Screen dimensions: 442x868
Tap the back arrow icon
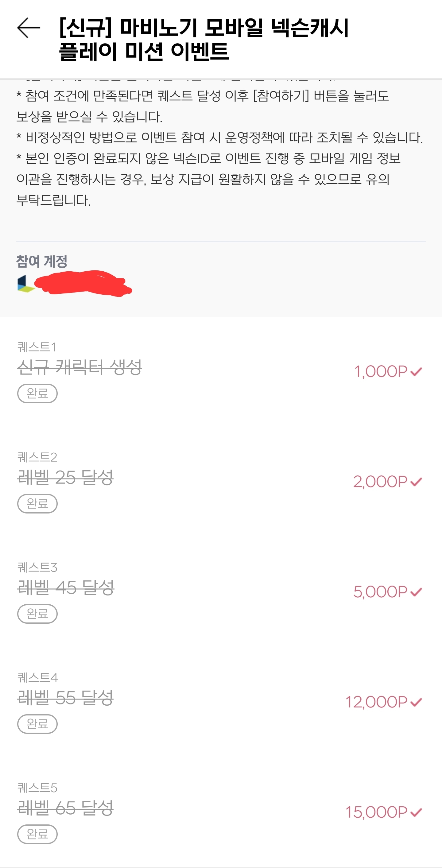29,28
